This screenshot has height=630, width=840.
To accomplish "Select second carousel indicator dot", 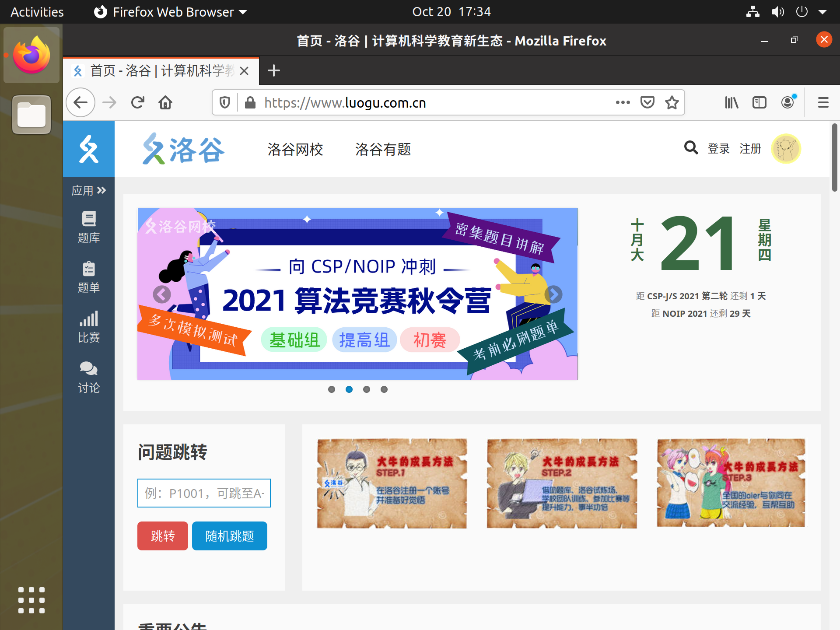I will 349,389.
